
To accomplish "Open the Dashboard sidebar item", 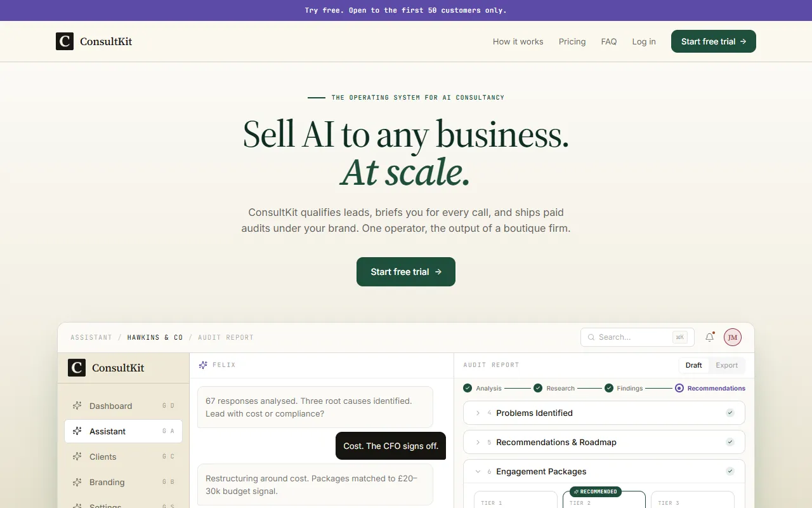I will [x=123, y=406].
